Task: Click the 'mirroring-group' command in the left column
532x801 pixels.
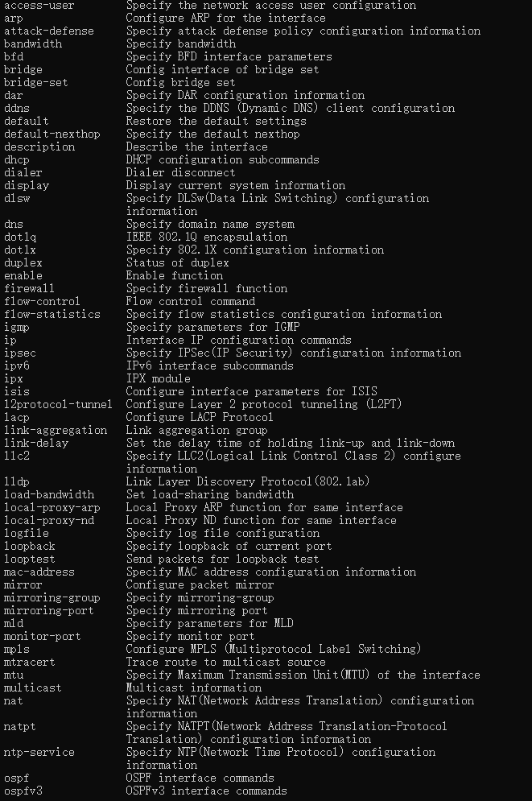Action: [x=52, y=598]
